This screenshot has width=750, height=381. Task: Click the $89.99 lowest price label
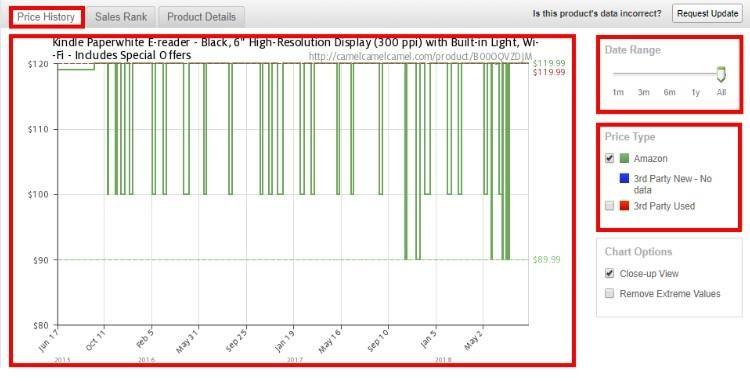(546, 260)
